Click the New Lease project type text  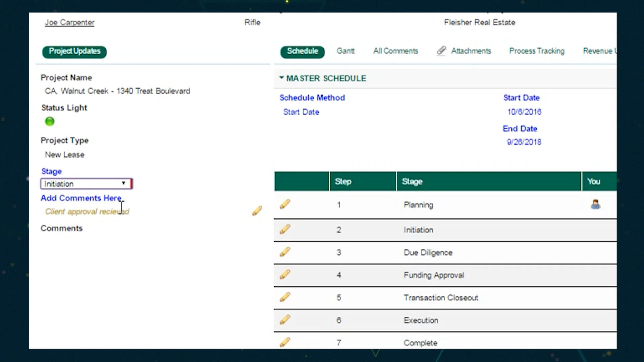pos(65,155)
